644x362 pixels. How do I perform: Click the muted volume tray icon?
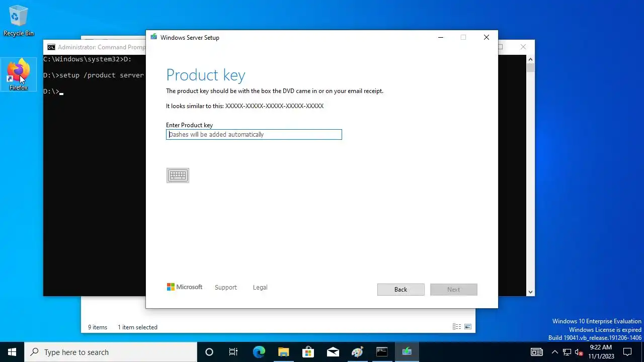[579, 352]
